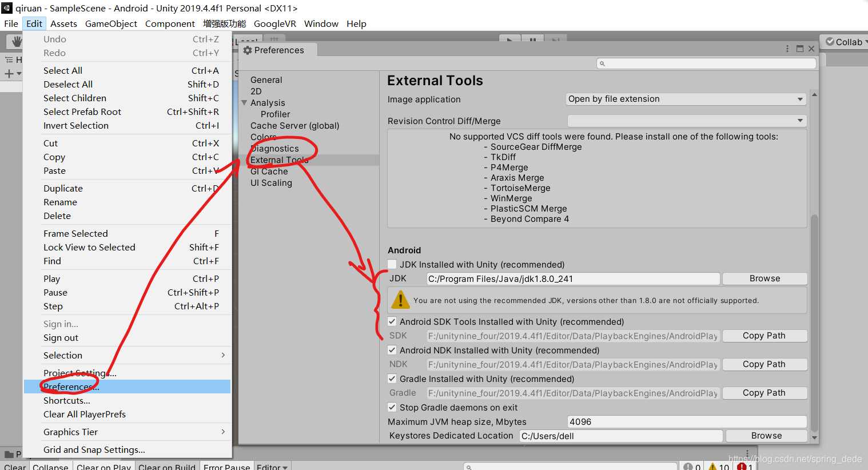Choose Project Settings... from Edit menu
The height and width of the screenshot is (470, 868).
[x=127, y=373]
